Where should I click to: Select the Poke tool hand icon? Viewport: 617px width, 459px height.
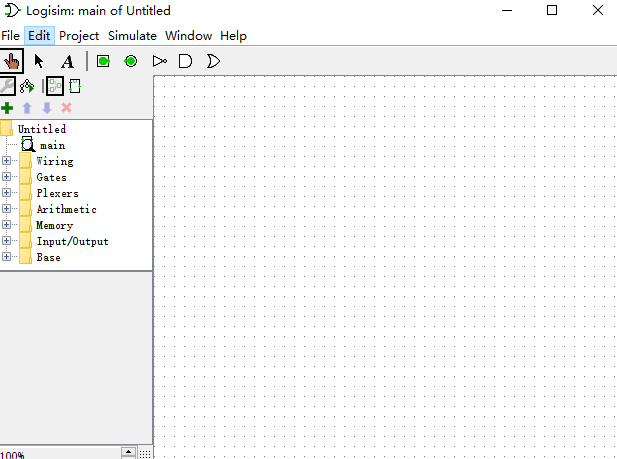click(11, 61)
